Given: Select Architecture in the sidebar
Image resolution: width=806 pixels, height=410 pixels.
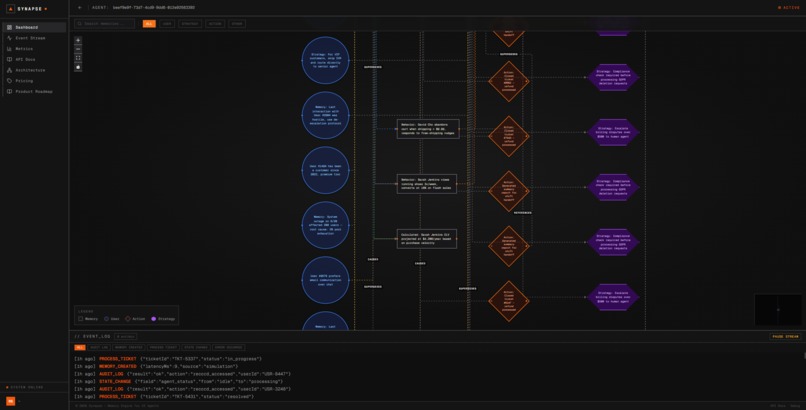Looking at the screenshot, I should click(x=34, y=70).
